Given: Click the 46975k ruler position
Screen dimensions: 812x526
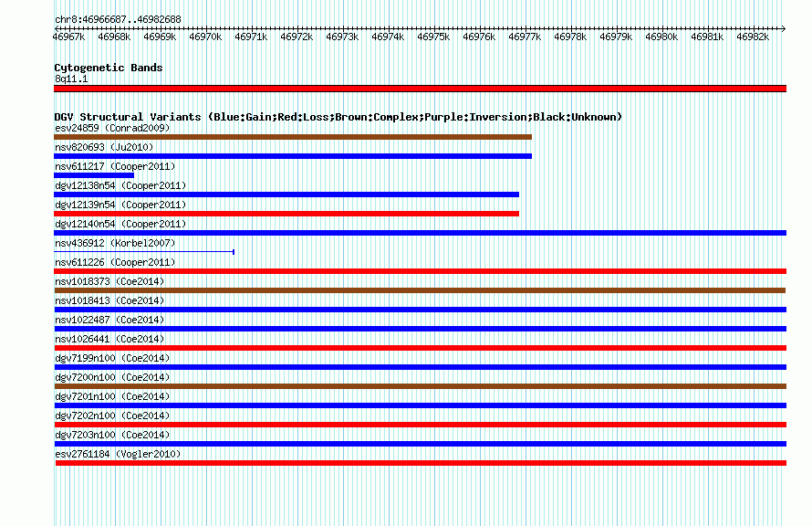Looking at the screenshot, I should (433, 37).
